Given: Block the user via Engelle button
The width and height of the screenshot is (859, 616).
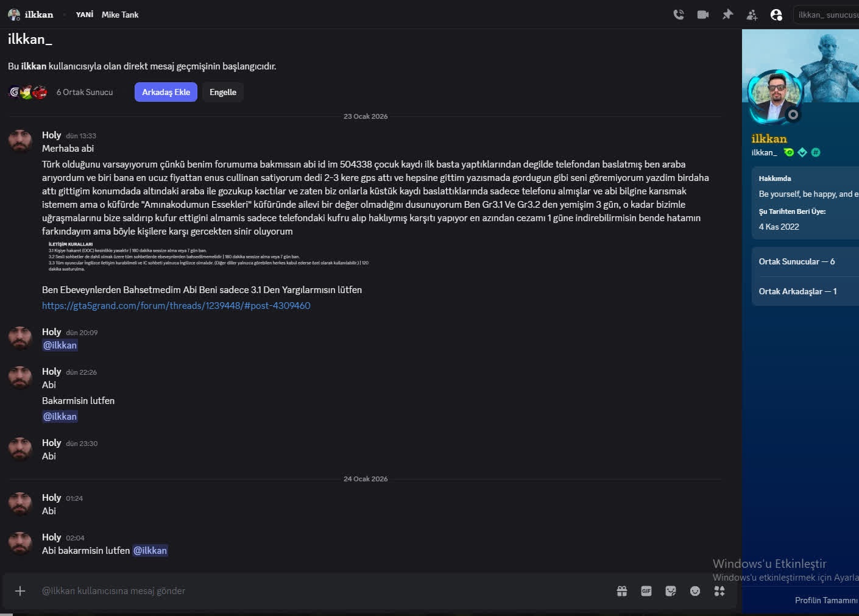Looking at the screenshot, I should tap(222, 91).
